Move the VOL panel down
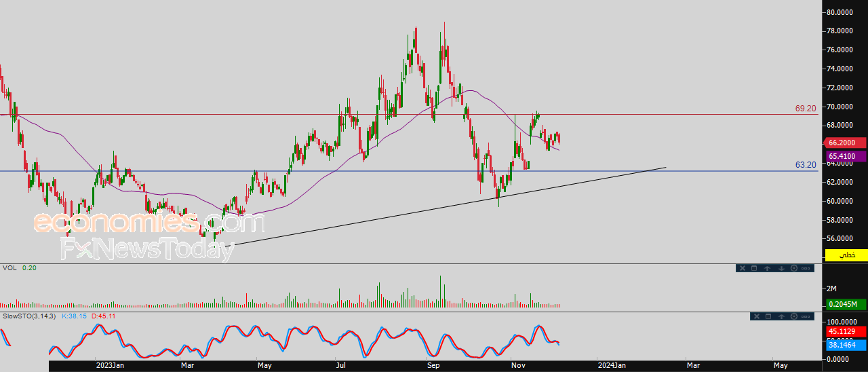This screenshot has width=868, height=372. point(781,268)
